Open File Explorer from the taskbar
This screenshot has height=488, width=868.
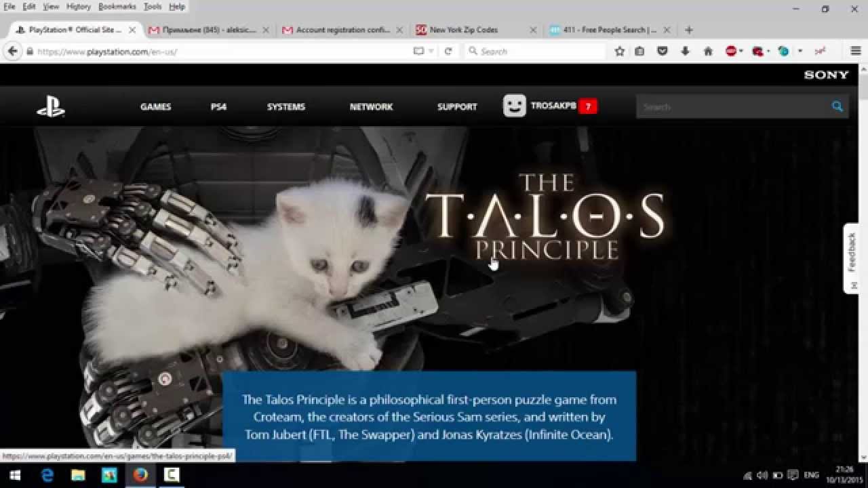click(78, 475)
